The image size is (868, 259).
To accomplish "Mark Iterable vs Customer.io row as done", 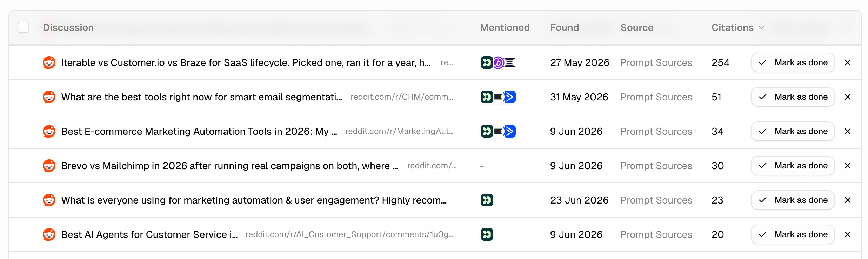I will pyautogui.click(x=793, y=62).
